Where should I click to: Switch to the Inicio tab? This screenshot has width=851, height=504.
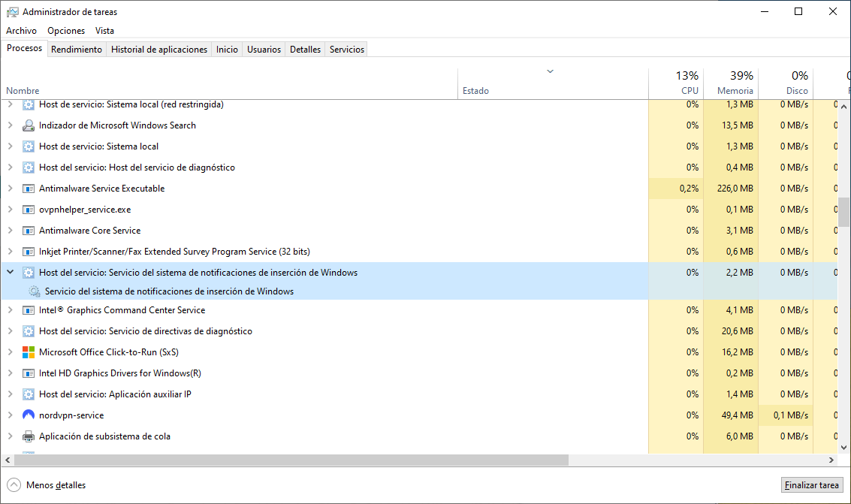pos(227,50)
